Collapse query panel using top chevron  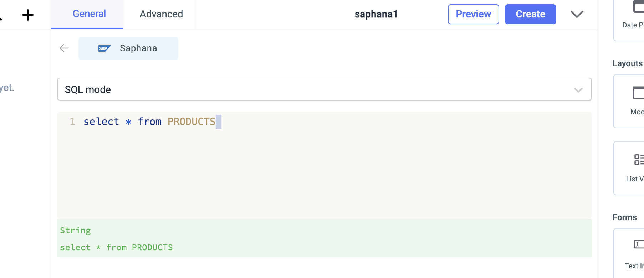click(x=577, y=14)
